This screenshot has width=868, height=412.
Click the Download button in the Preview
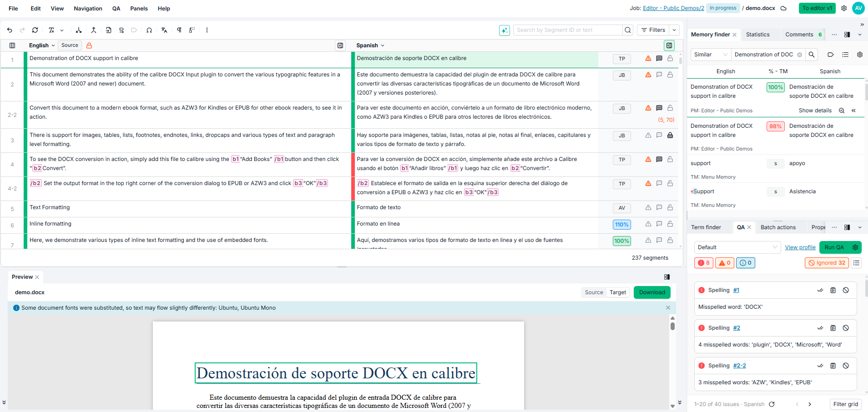click(652, 292)
